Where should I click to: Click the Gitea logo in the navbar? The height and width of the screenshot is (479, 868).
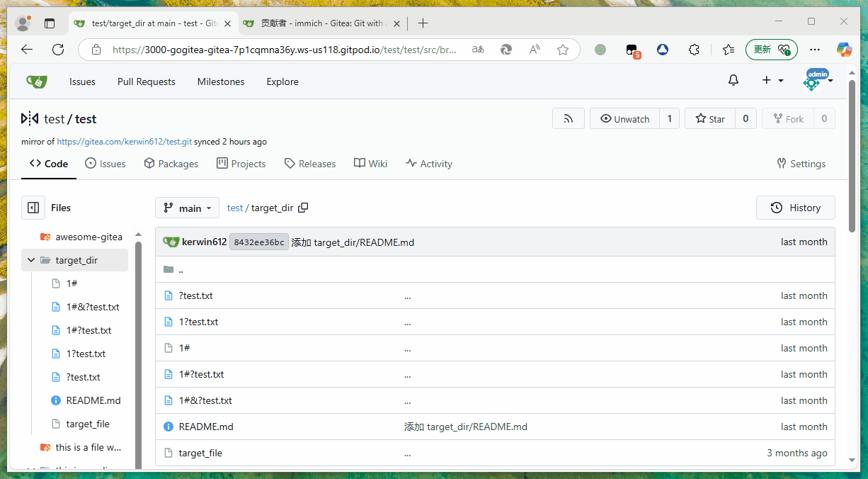tap(37, 81)
